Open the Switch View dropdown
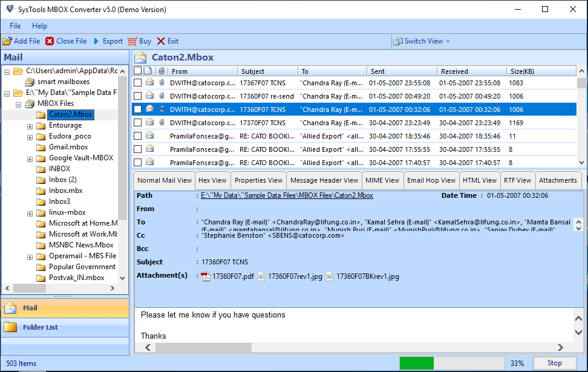Screen dimensions: 588x372 422,41
